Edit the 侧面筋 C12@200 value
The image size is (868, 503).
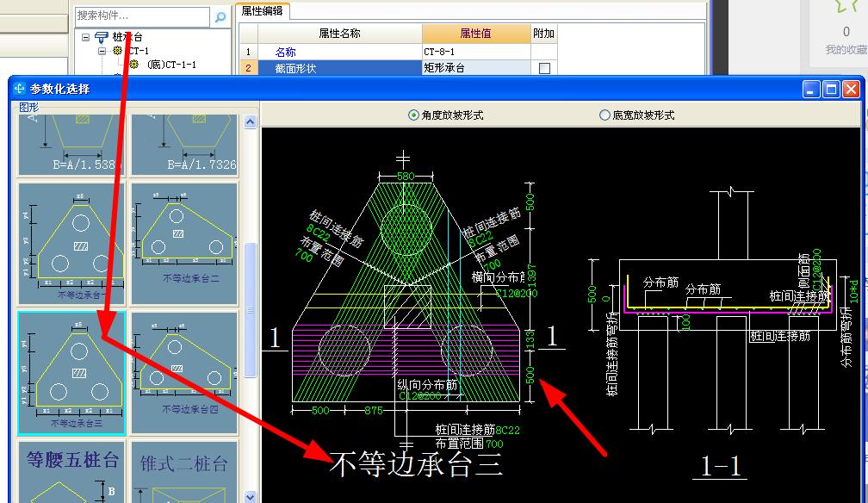(816, 270)
